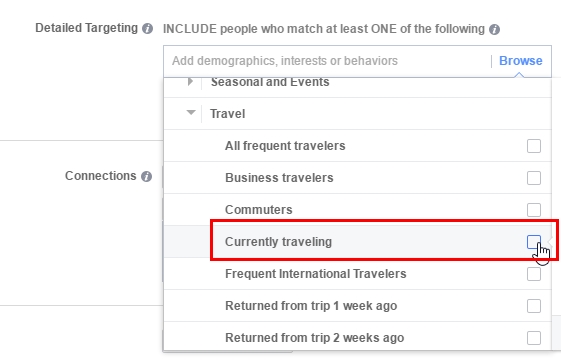Click the Business travelers option text
Viewport: 561px width, 361px height.
(x=279, y=178)
